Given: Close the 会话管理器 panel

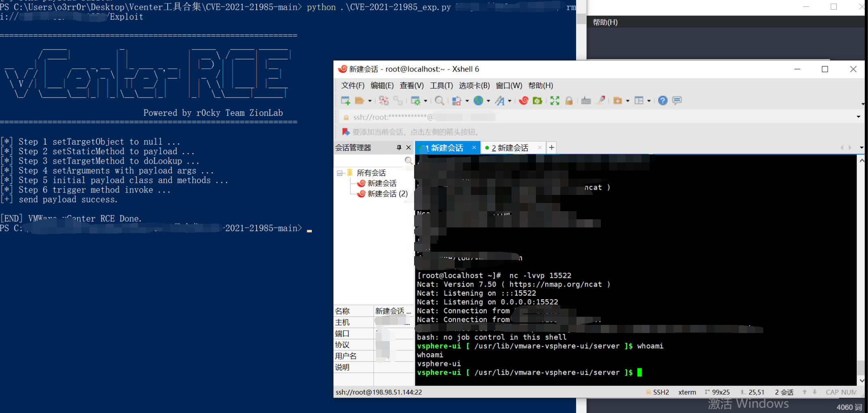Looking at the screenshot, I should click(408, 147).
